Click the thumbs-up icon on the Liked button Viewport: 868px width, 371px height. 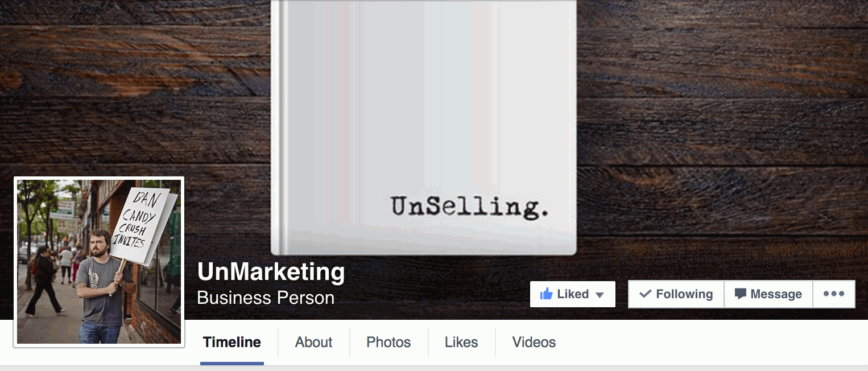coord(547,294)
